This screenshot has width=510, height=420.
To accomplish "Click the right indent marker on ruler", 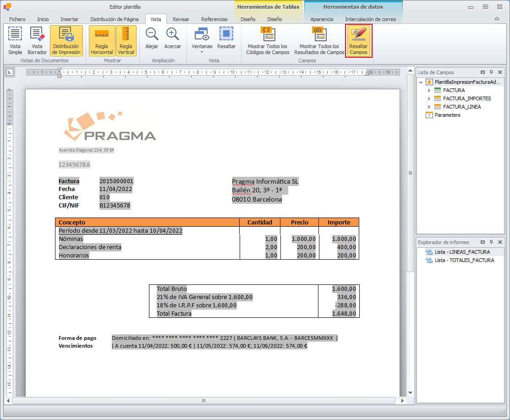I will pos(367,73).
